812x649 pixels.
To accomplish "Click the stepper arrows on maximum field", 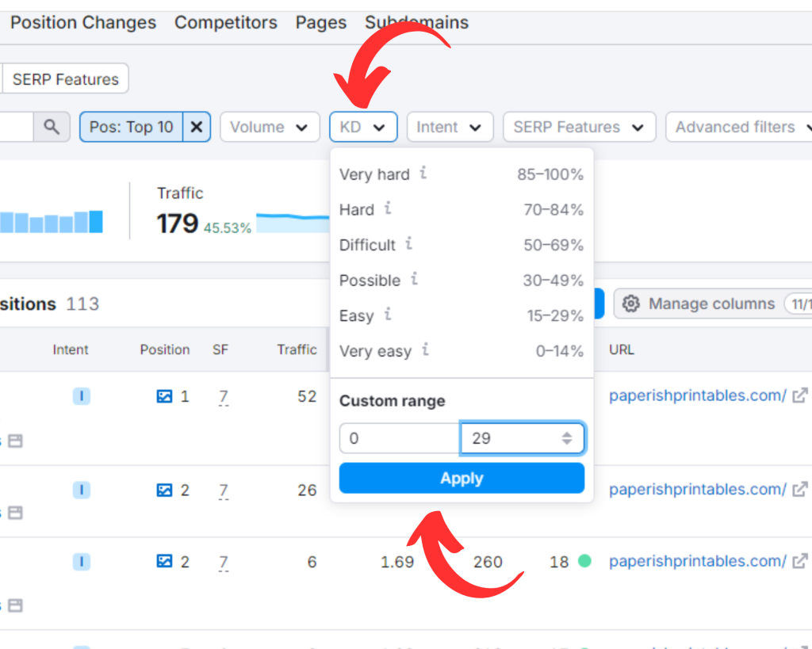I will (567, 438).
